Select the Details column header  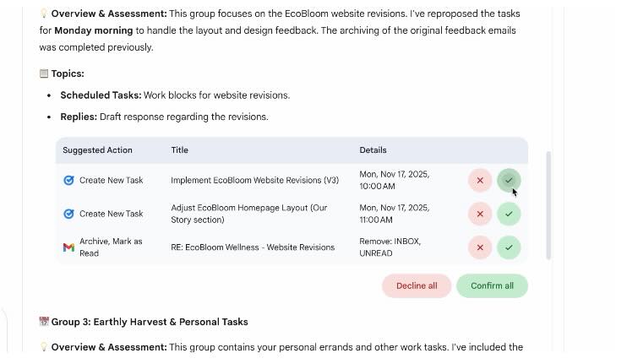click(373, 150)
